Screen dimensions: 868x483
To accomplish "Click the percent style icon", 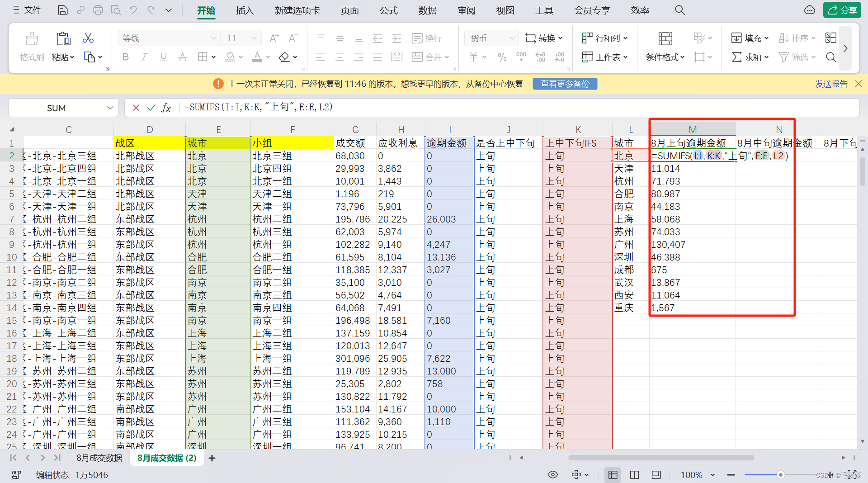I will [x=502, y=57].
